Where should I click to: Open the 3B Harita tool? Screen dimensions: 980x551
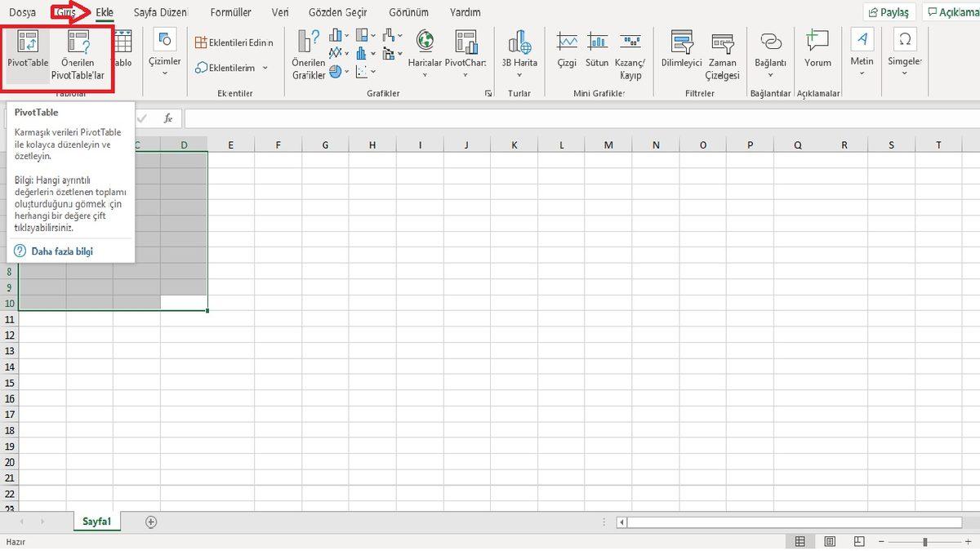coord(519,53)
